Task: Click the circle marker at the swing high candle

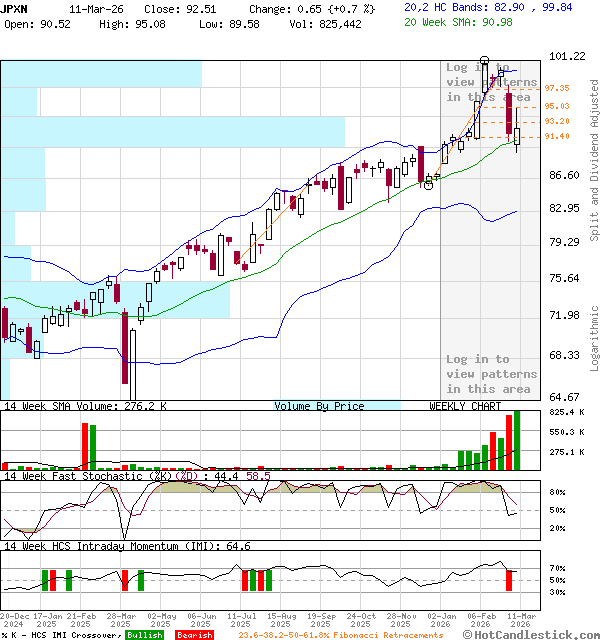Action: [485, 61]
